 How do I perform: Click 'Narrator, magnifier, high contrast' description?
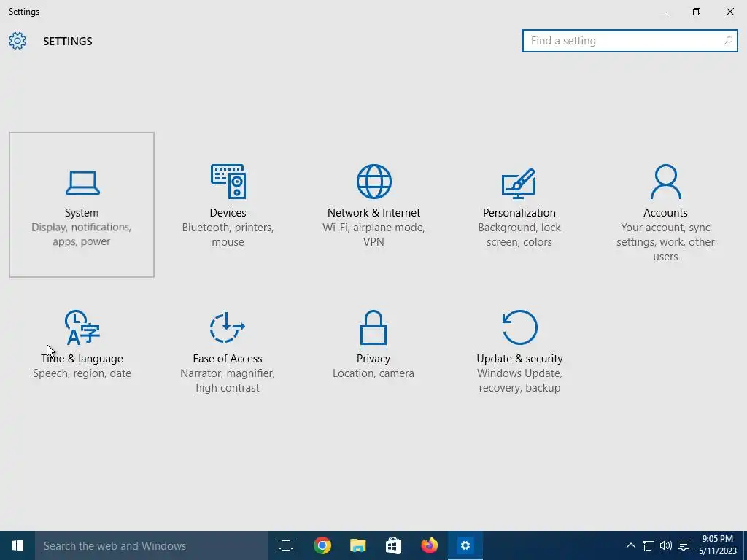228,381
